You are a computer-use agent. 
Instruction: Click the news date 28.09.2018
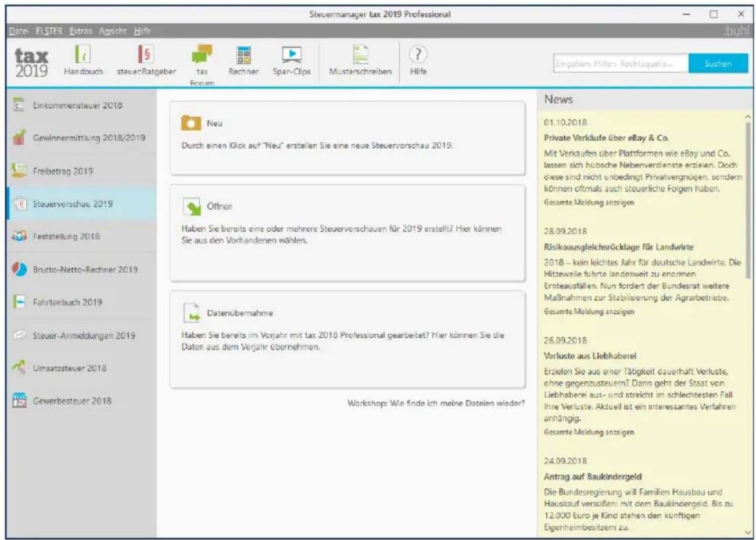[x=565, y=231]
